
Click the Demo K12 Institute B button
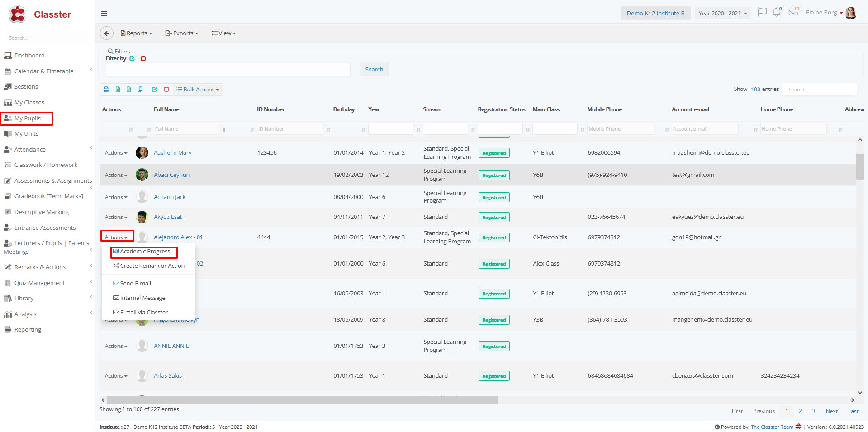(x=655, y=14)
